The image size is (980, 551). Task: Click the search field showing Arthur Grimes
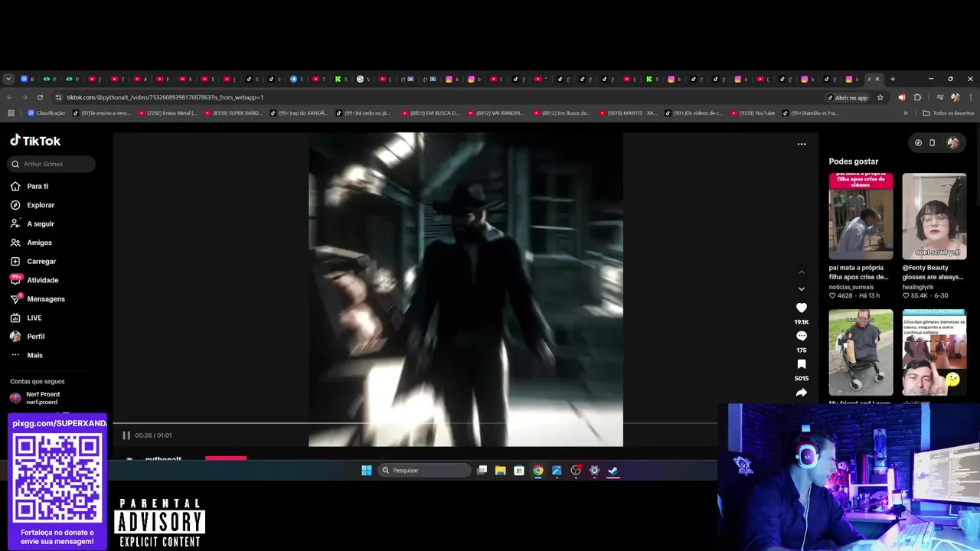(x=52, y=164)
